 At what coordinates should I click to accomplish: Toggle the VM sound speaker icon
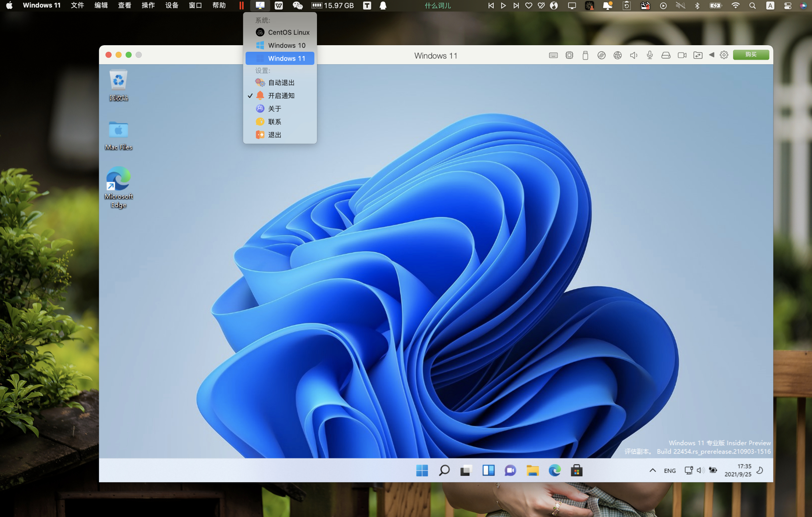point(633,55)
